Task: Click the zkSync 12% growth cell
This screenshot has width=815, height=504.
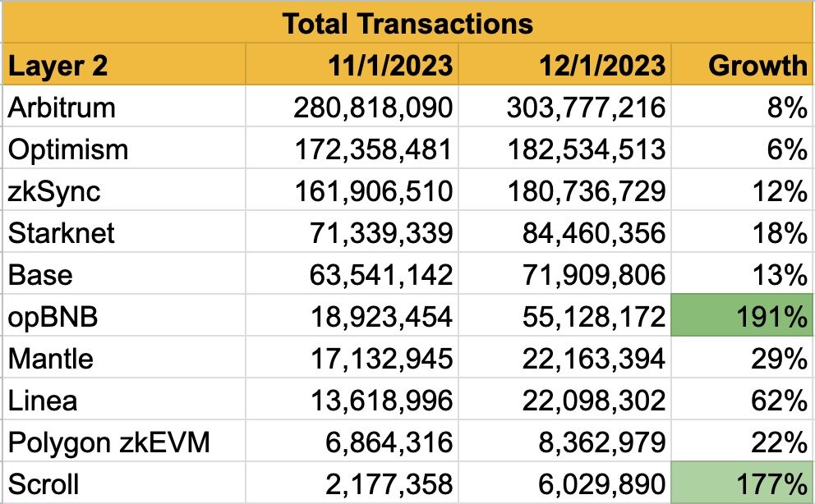Action: [740, 191]
